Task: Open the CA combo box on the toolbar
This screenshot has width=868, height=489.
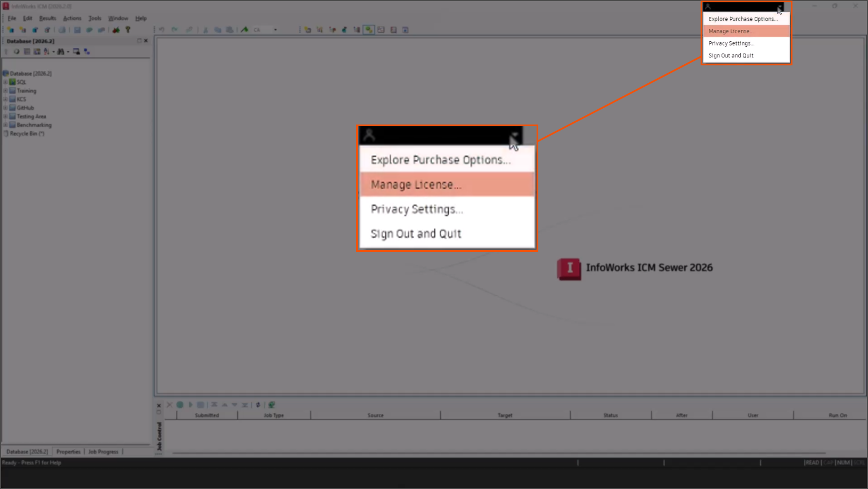Action: point(276,30)
